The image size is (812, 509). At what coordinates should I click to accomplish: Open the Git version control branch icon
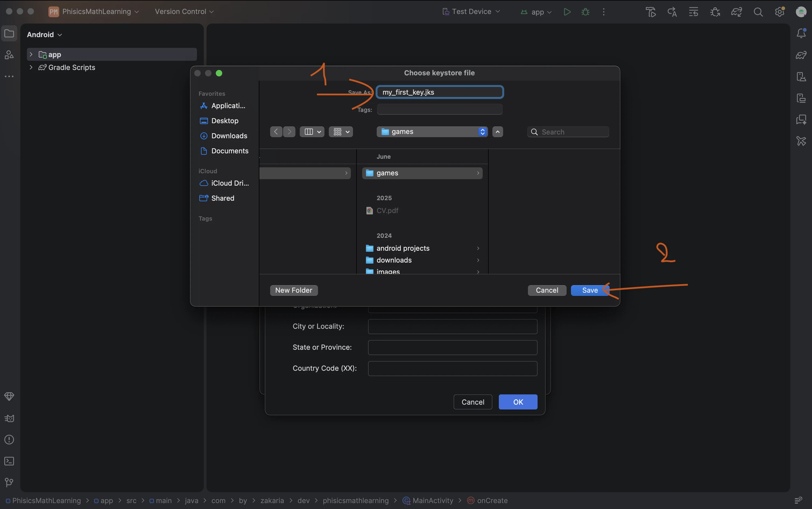coord(9,482)
